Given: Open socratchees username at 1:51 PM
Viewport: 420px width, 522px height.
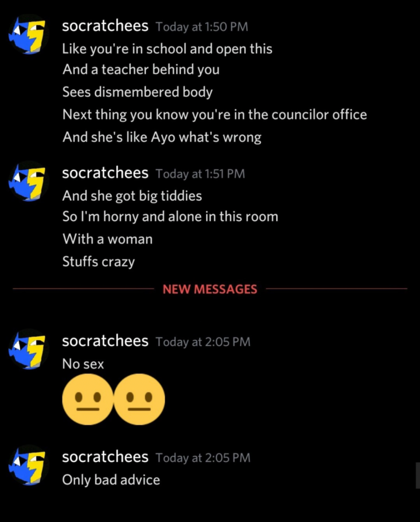Looking at the screenshot, I should click(105, 173).
